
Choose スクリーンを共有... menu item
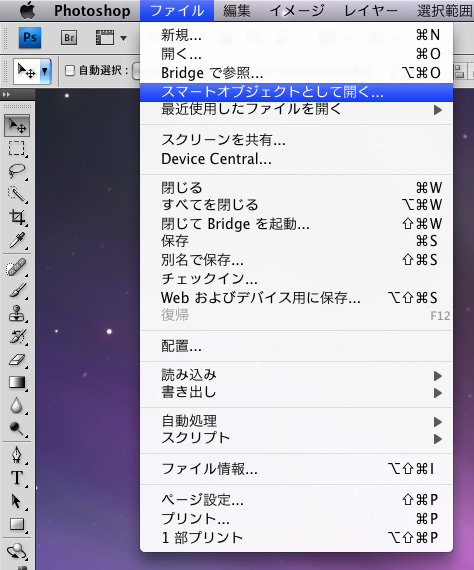(297, 140)
